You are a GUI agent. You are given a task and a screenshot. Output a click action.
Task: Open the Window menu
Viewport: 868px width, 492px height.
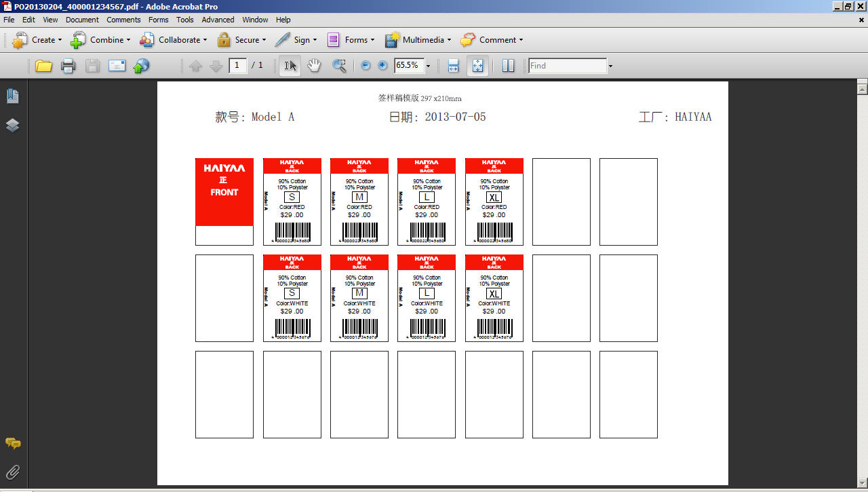pos(255,20)
